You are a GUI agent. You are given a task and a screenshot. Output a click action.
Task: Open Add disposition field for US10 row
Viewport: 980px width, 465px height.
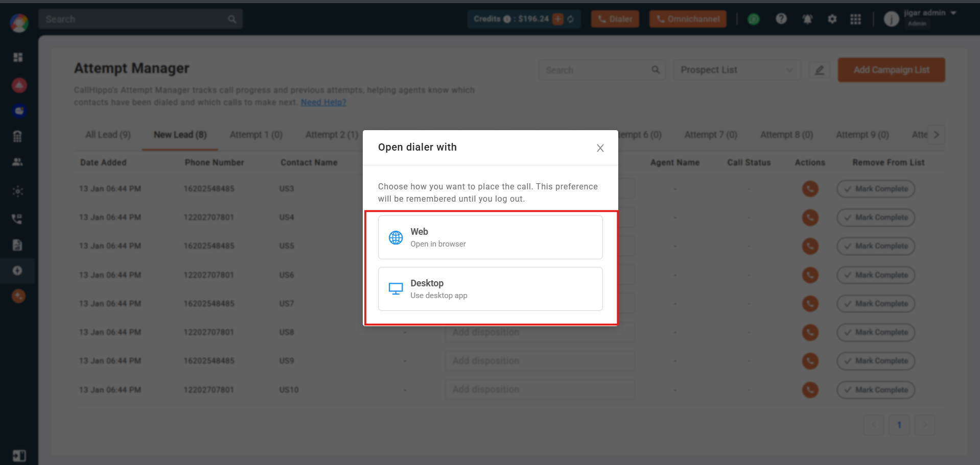[x=540, y=389]
